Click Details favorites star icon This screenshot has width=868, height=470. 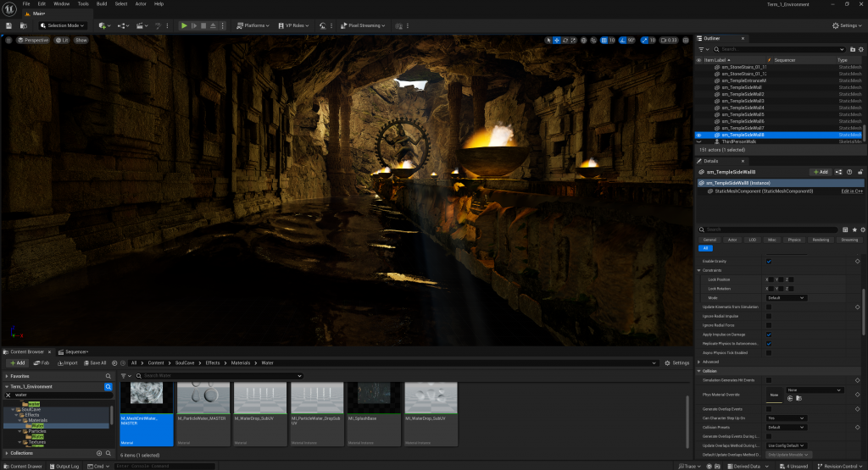(x=854, y=229)
